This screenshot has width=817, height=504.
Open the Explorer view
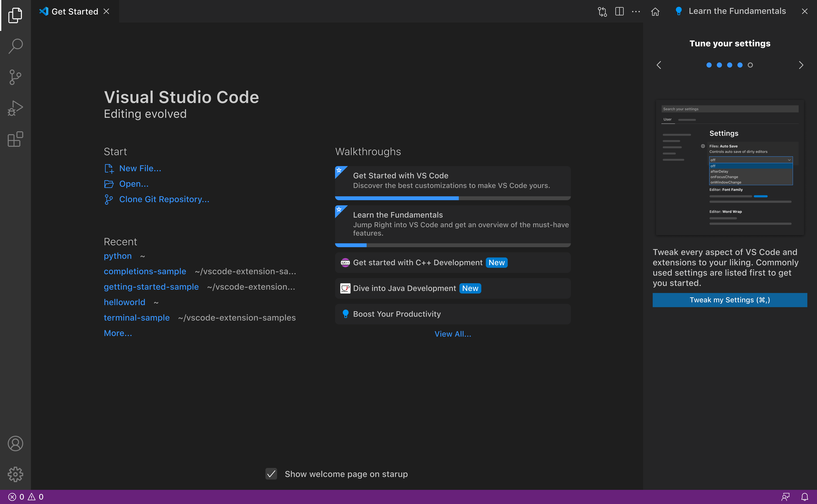click(15, 15)
